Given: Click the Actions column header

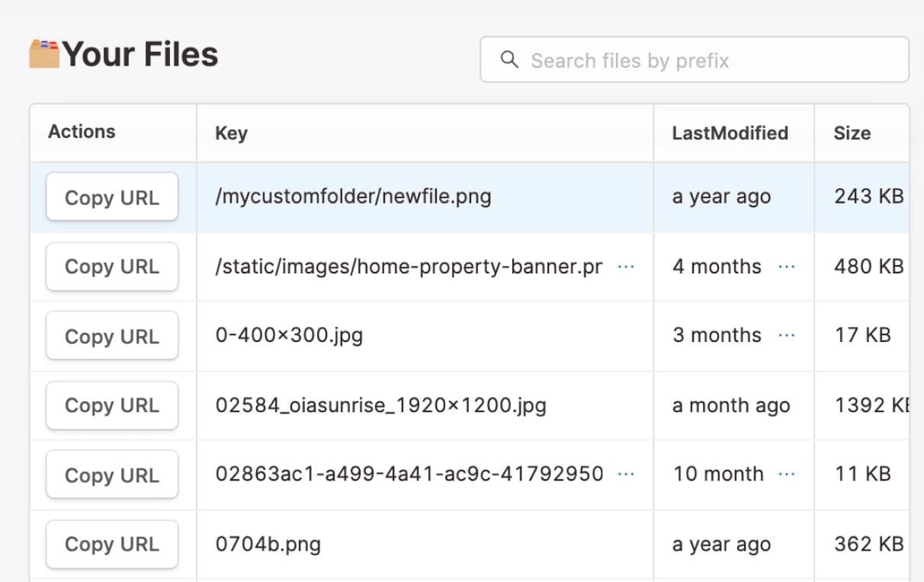Looking at the screenshot, I should coord(82,132).
